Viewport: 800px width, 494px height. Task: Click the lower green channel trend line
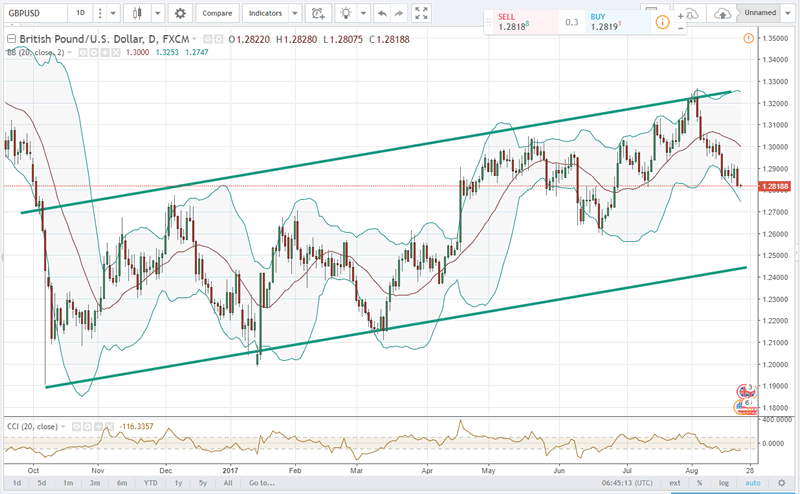coord(396,327)
